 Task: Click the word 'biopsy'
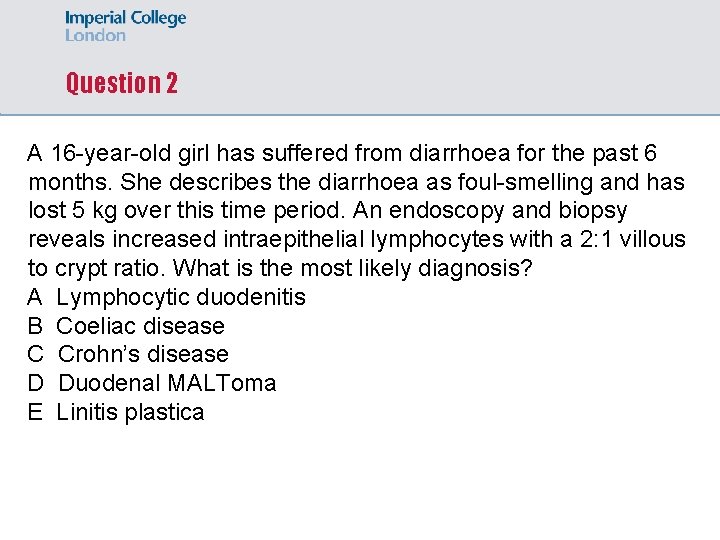[x=593, y=211]
